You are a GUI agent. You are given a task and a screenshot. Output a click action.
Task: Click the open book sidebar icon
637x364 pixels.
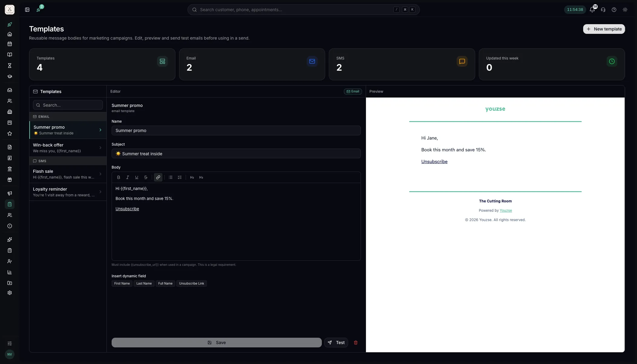(10, 55)
